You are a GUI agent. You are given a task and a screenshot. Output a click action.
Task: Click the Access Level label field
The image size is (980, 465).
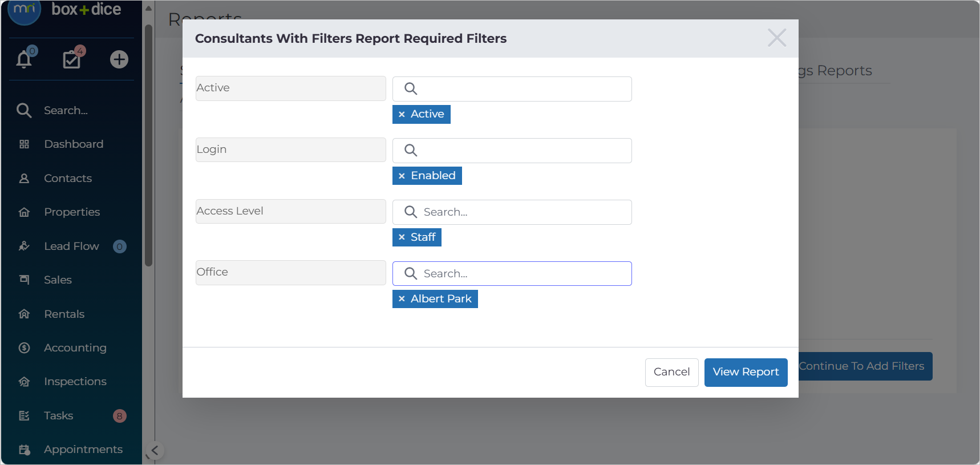click(291, 211)
